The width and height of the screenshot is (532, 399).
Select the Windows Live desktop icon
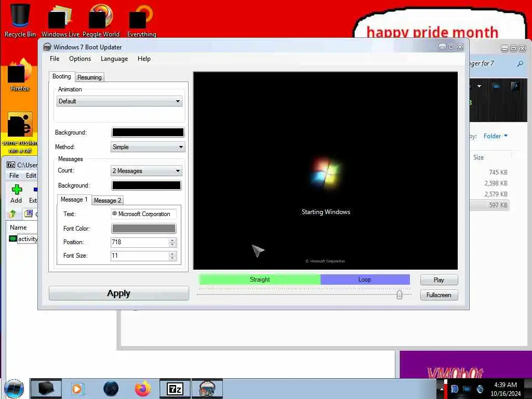[60, 20]
